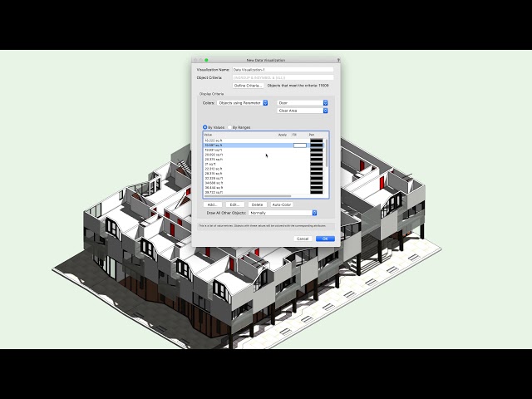This screenshot has height=399, width=532.
Task: Open the Door object type dropdown
Action: click(303, 103)
